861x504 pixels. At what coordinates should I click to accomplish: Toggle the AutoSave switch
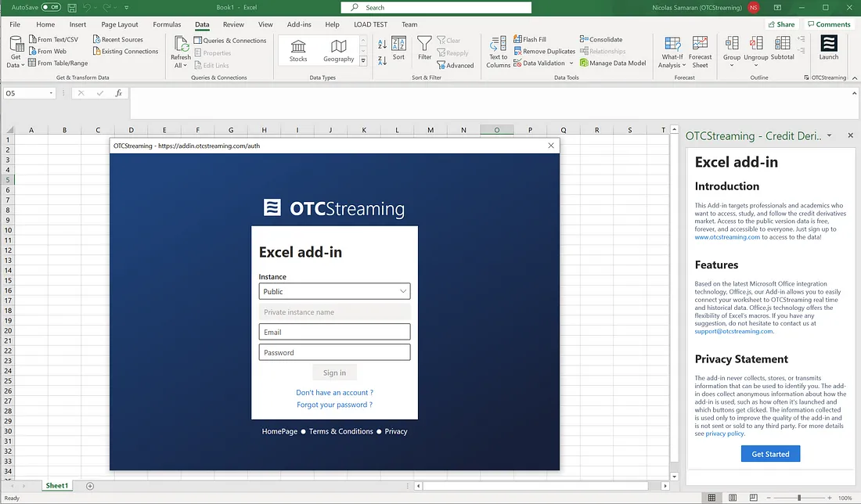click(51, 7)
